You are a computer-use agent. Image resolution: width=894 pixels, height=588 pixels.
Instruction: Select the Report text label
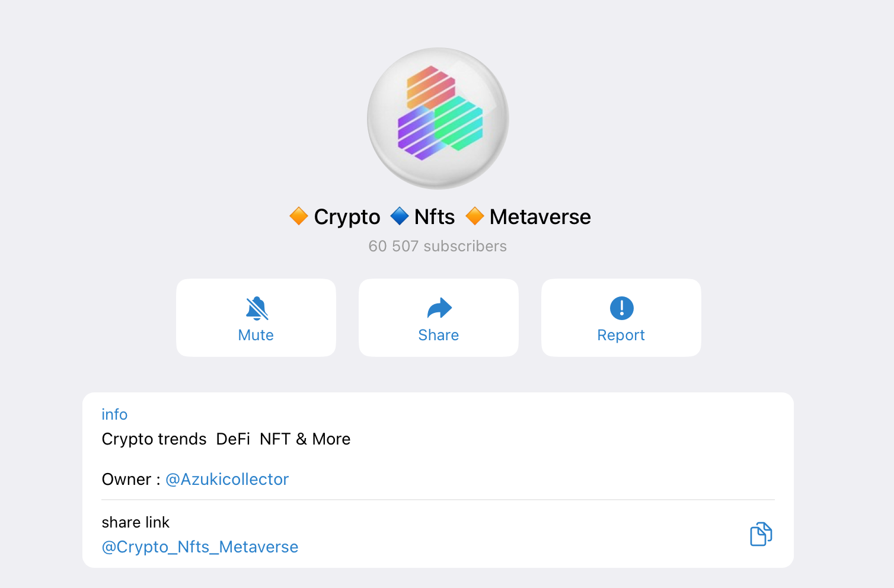click(x=621, y=335)
